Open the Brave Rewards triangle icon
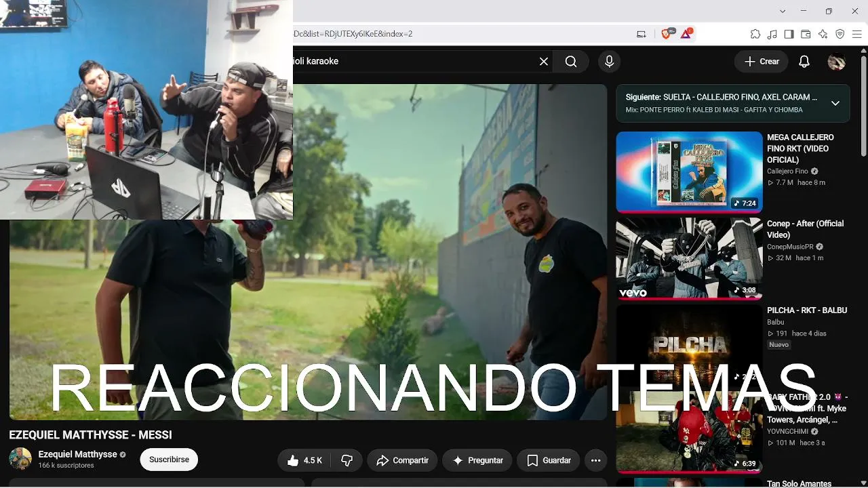Viewport: 868px width, 488px height. 686,34
